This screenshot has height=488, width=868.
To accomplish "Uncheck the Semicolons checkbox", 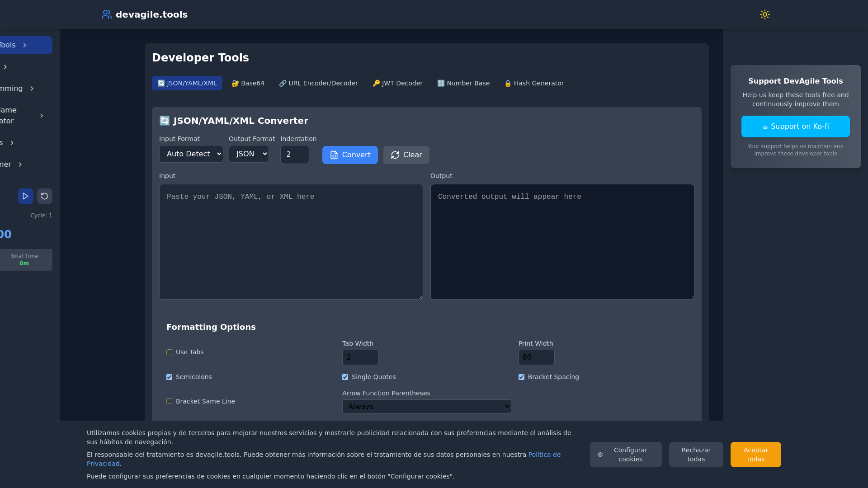I will point(170,377).
